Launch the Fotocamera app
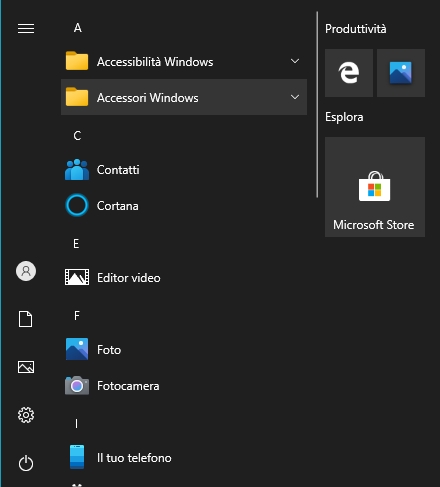The image size is (440, 487). (x=184, y=386)
